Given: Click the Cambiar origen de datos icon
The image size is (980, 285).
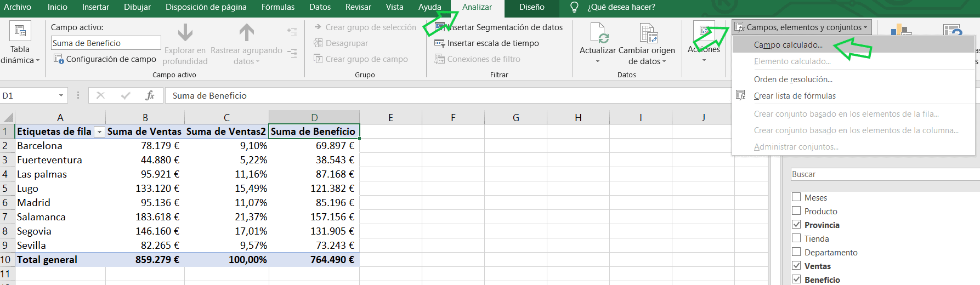Looking at the screenshot, I should click(x=648, y=33).
